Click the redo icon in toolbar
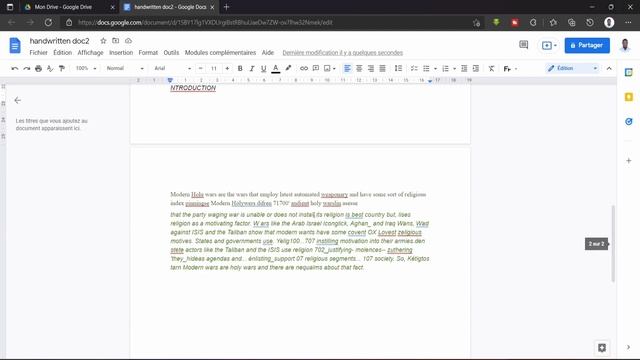This screenshot has width=640, height=360. (x=27, y=69)
